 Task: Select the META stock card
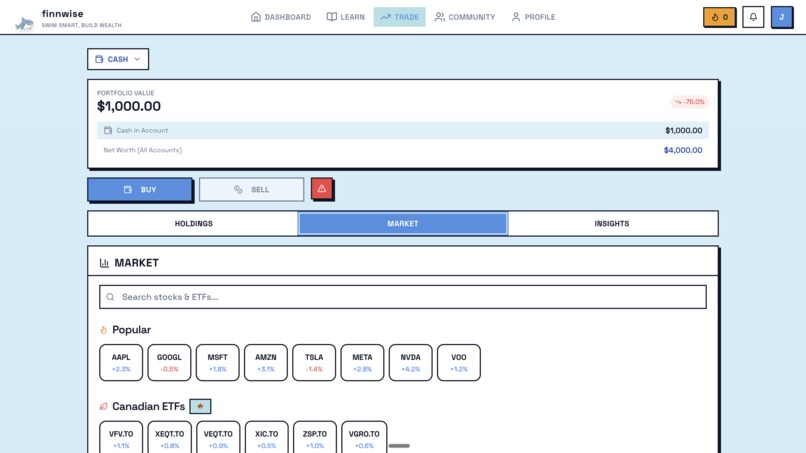tap(362, 363)
